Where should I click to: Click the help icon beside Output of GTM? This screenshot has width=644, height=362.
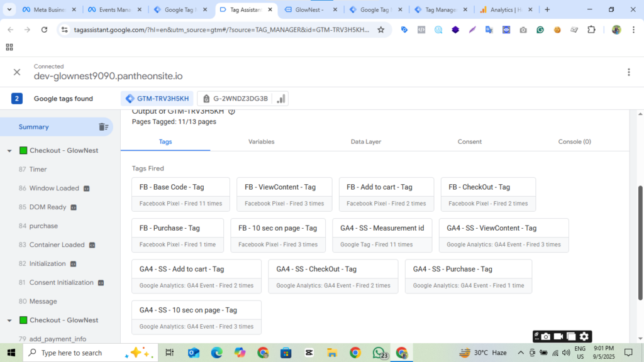coord(231,111)
